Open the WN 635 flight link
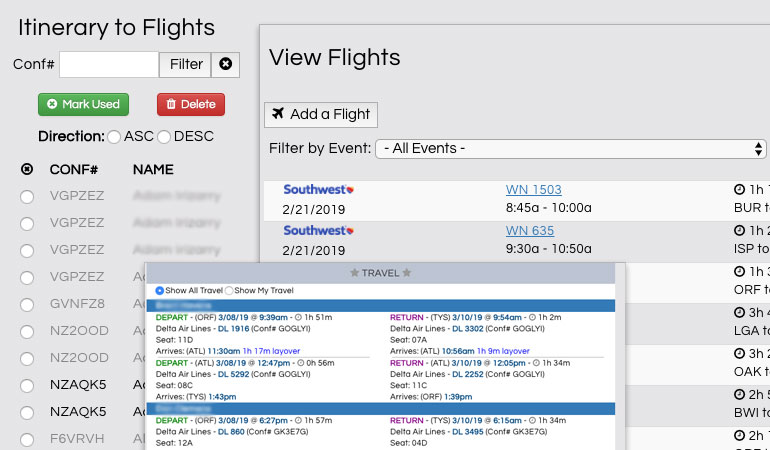The width and height of the screenshot is (770, 450). pos(529,231)
